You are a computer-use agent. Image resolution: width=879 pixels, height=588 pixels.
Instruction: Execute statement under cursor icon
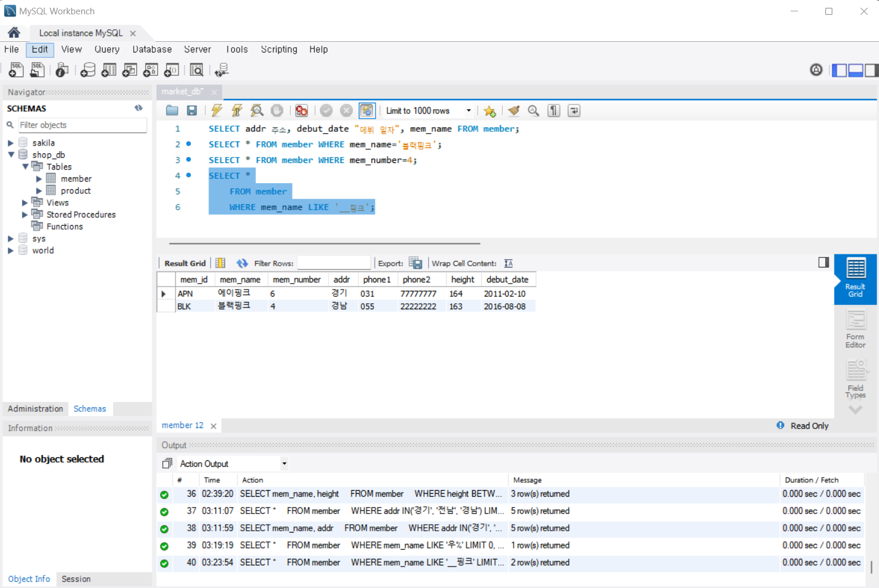(x=237, y=110)
